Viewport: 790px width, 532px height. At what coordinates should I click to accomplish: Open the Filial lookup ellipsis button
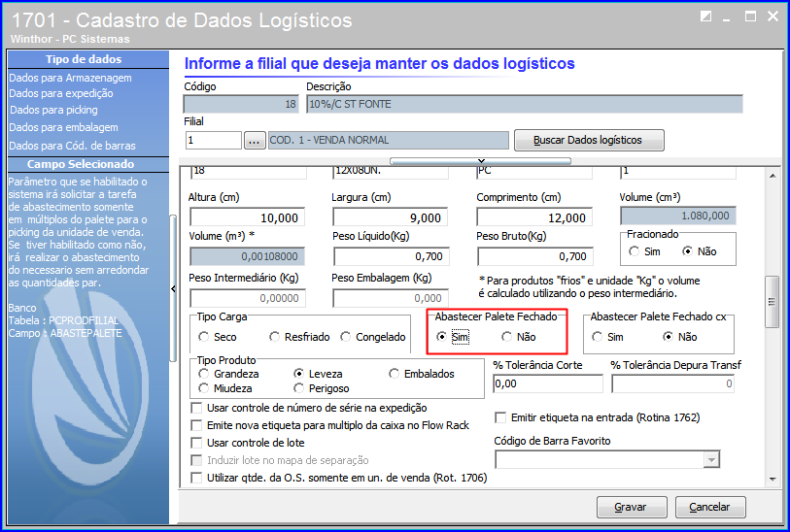[x=255, y=141]
